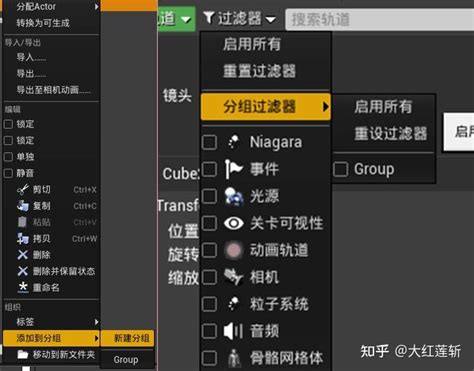
Task: Click the asterisk icon beside 重命名
Action: point(23,287)
